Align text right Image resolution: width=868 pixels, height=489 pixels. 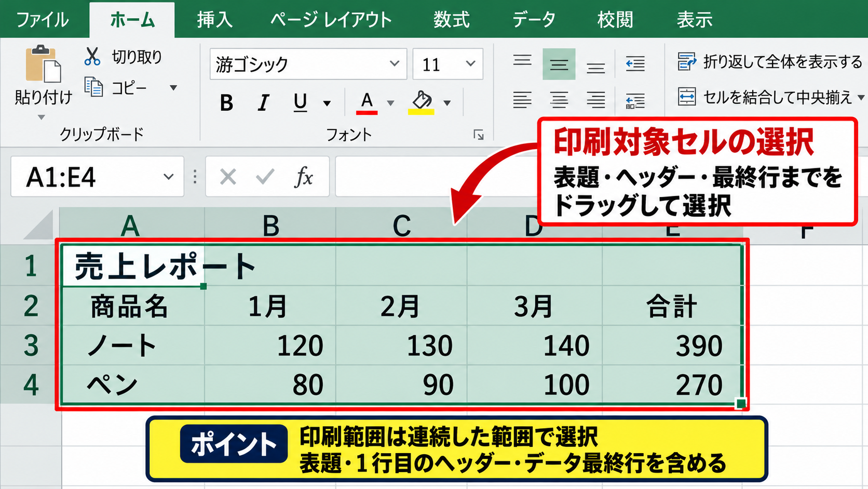click(x=595, y=99)
